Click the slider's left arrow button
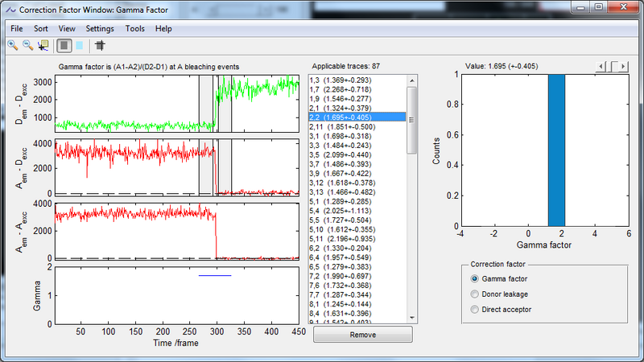644x362 pixels. point(599,65)
